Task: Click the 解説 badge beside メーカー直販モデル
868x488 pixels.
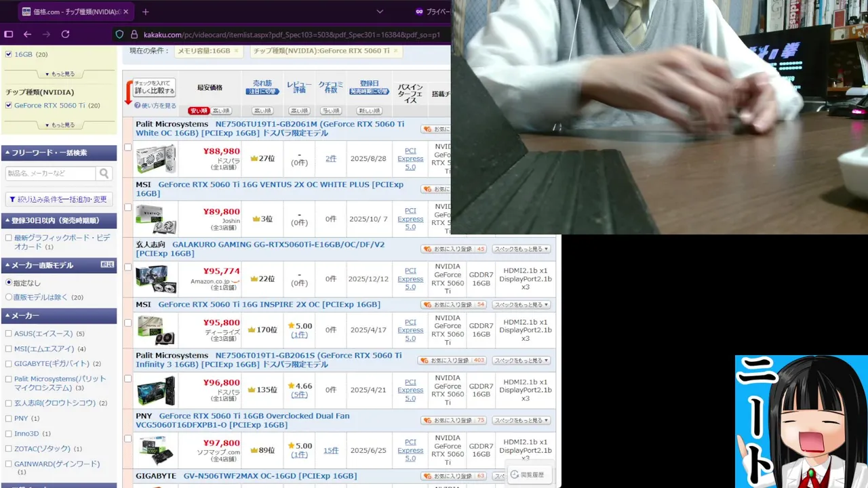Action: (107, 264)
